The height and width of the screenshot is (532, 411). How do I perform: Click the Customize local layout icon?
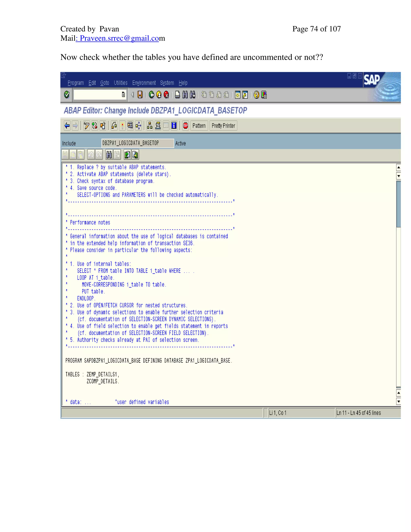pyautogui.click(x=264, y=95)
